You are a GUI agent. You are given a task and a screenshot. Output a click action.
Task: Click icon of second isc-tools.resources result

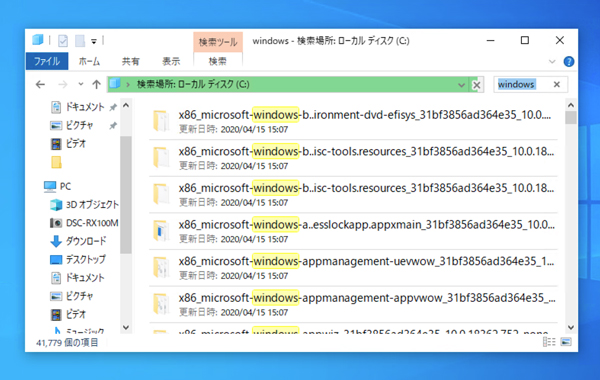[161, 194]
